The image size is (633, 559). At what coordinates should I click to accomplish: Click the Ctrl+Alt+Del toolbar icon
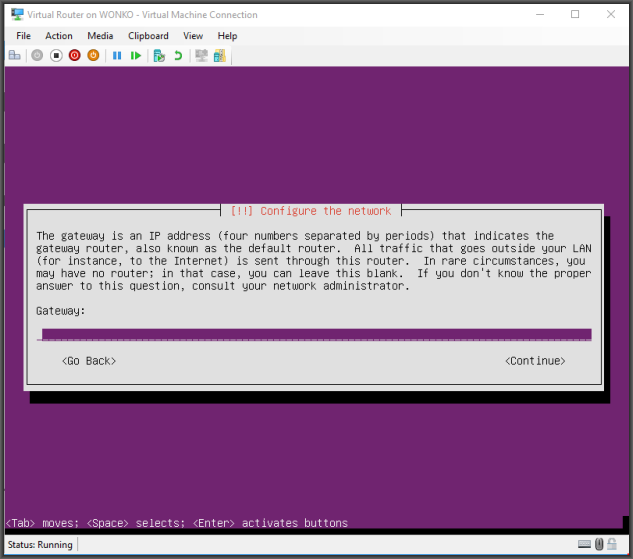coord(15,55)
